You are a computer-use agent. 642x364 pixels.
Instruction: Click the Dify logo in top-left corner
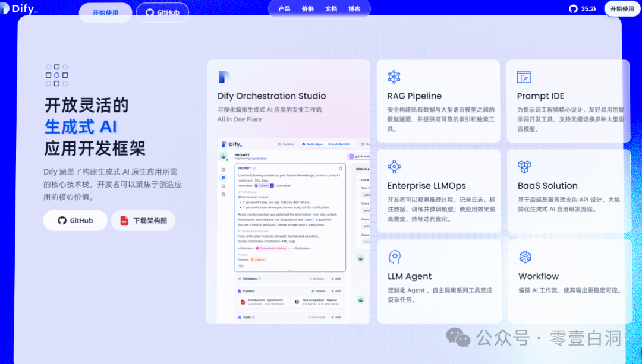[18, 9]
